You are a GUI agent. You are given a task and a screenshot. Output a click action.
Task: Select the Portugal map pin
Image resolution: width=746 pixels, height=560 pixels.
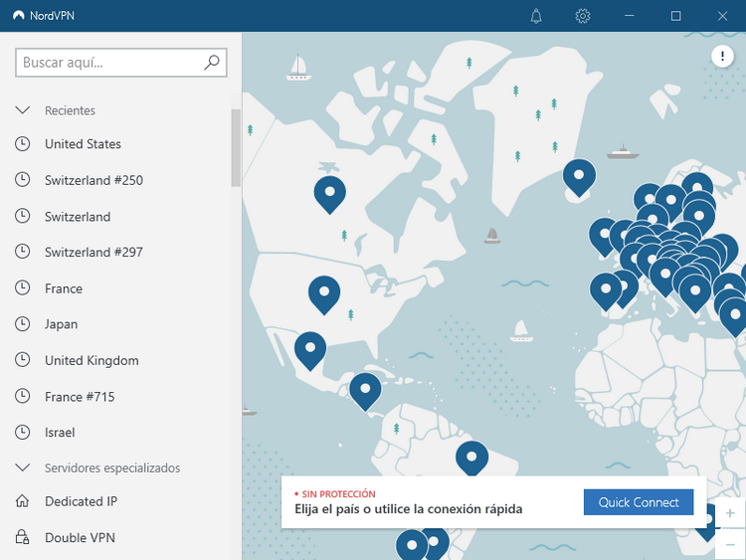[x=605, y=291]
